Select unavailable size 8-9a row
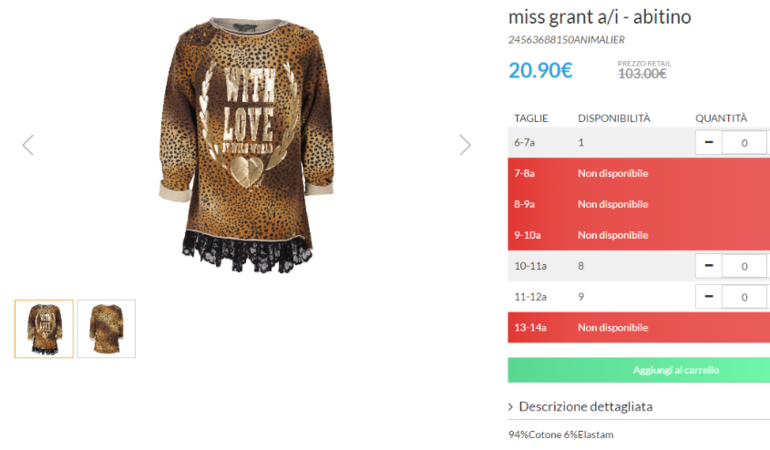 click(639, 204)
